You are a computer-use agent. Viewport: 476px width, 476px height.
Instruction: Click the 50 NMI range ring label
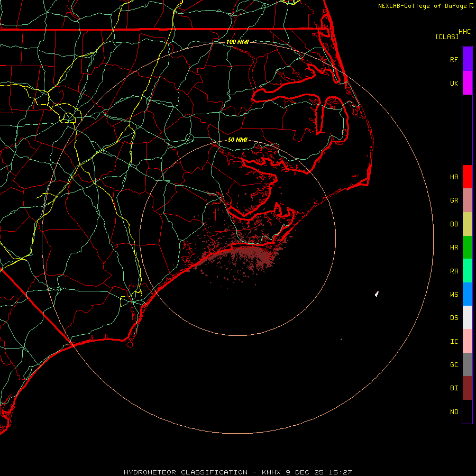237,140
